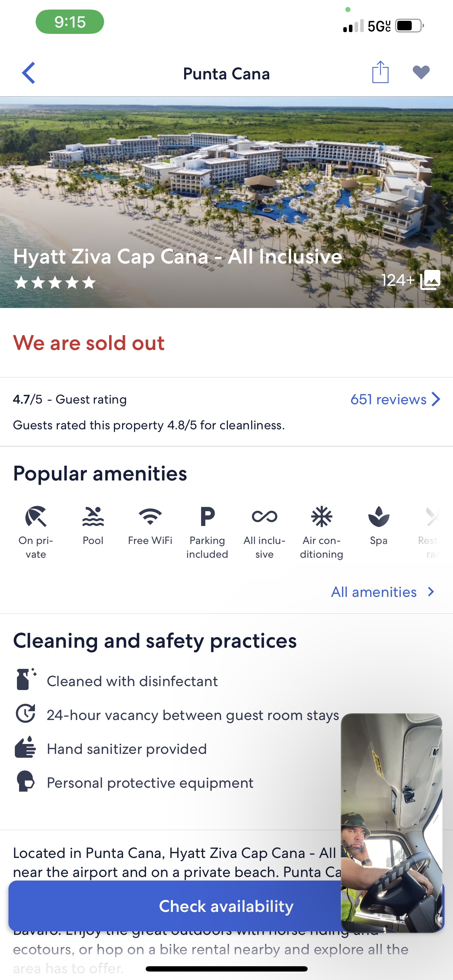Expand the All amenities chevron

tap(431, 592)
